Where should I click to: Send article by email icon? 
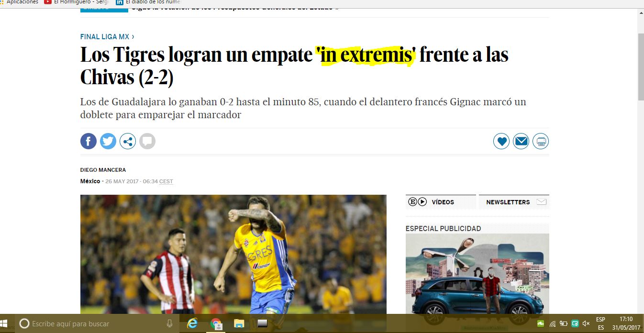tap(521, 141)
